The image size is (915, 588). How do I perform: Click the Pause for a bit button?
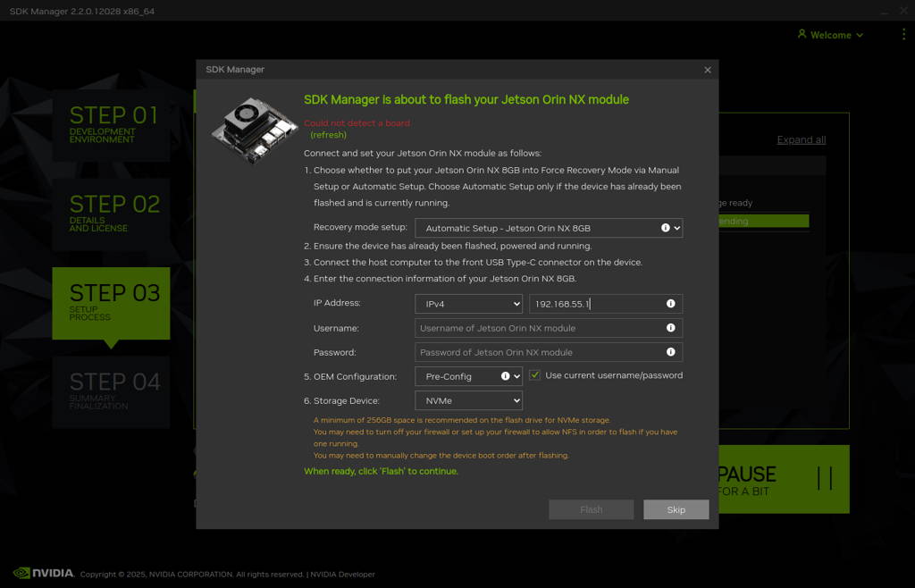click(x=784, y=479)
